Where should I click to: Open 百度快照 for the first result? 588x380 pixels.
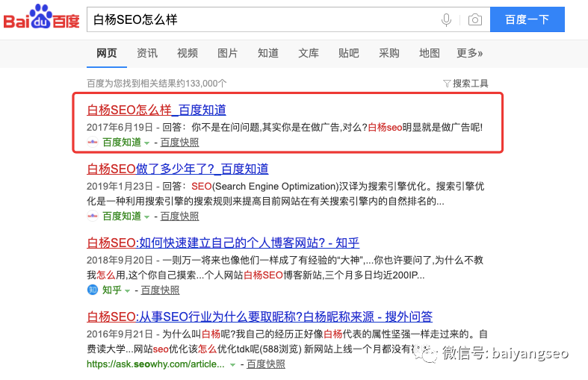179,143
